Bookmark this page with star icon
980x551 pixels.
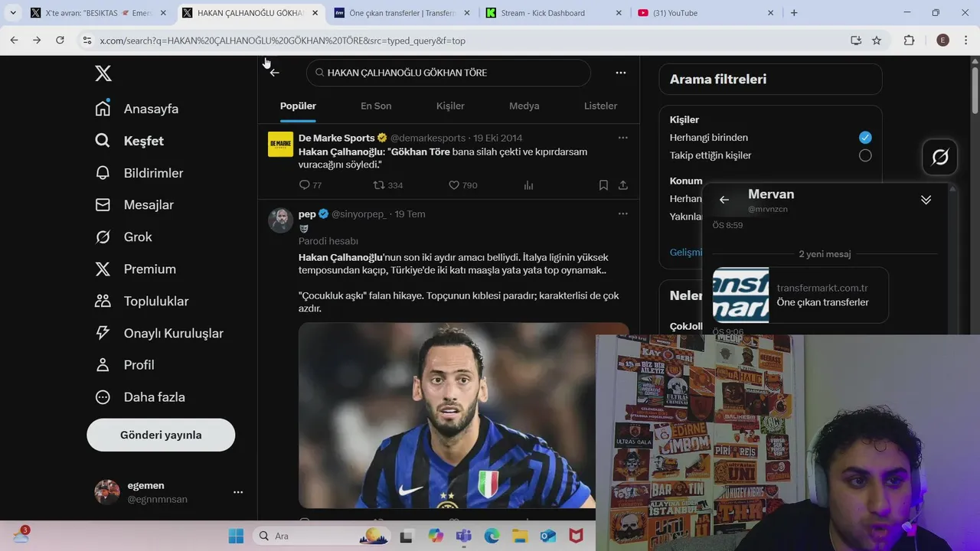pos(877,41)
